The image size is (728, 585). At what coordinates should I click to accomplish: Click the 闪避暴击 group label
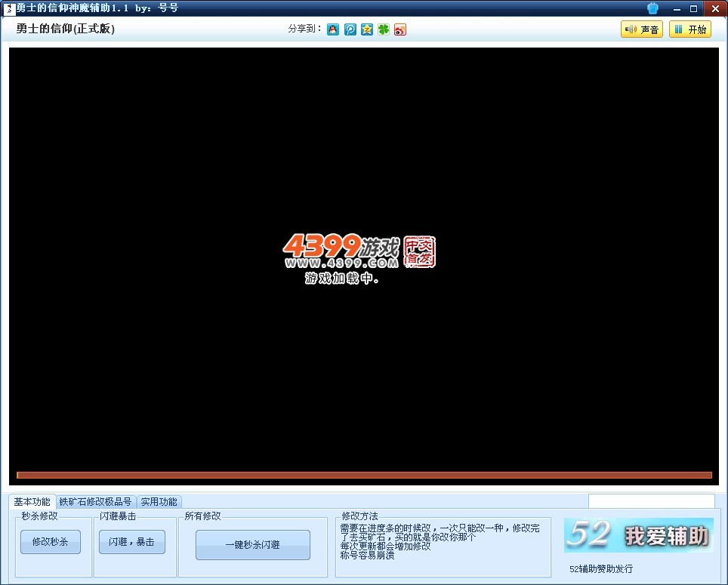point(118,516)
